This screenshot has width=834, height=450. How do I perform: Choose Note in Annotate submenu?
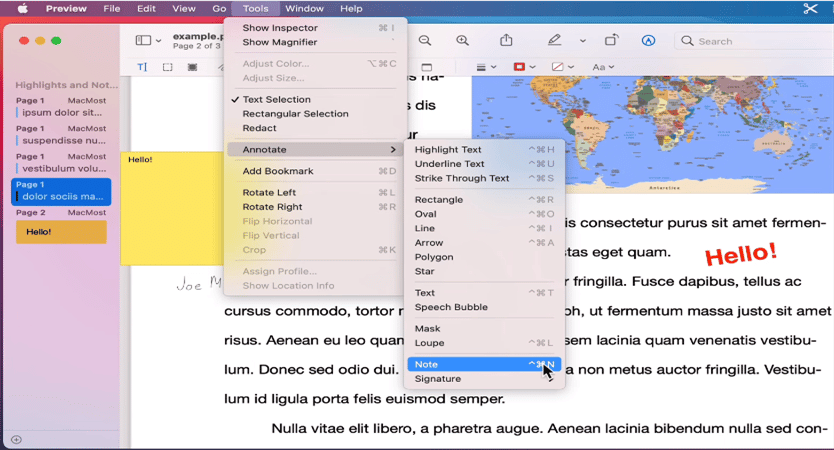[484, 364]
